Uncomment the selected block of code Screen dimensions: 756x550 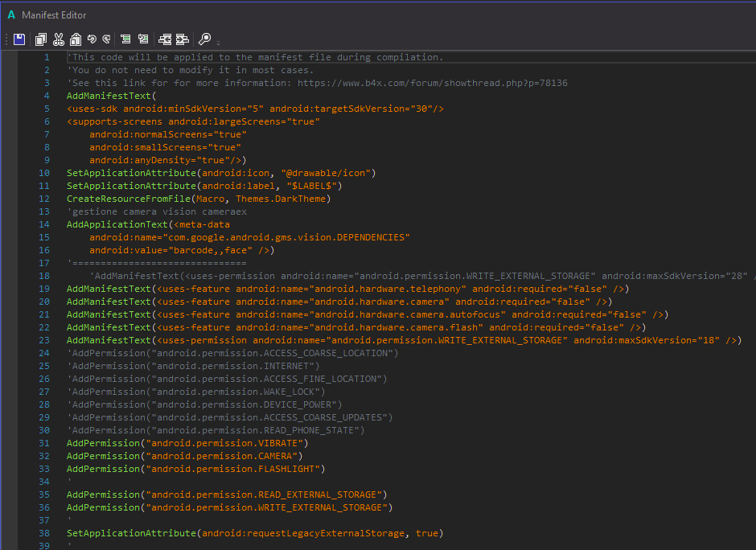143,39
